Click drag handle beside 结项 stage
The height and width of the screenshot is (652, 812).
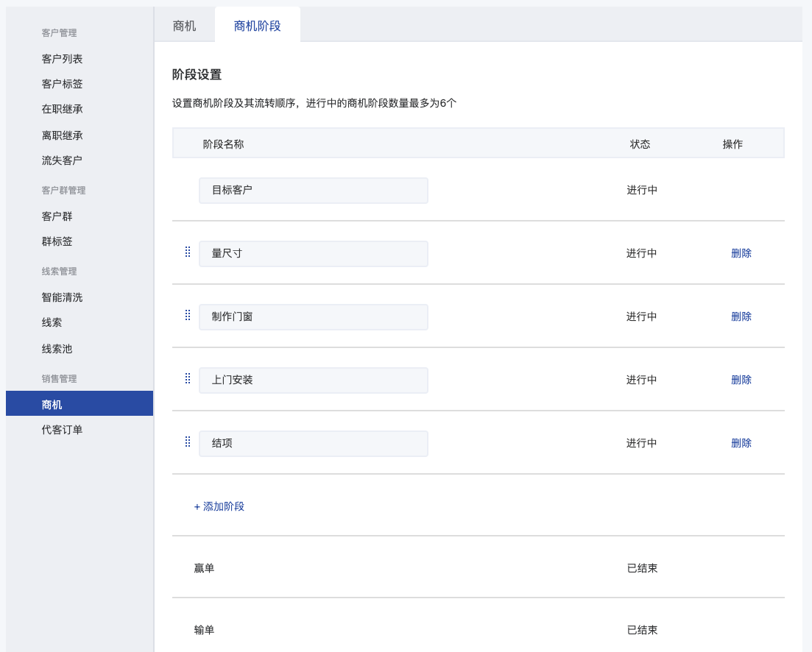(x=188, y=442)
